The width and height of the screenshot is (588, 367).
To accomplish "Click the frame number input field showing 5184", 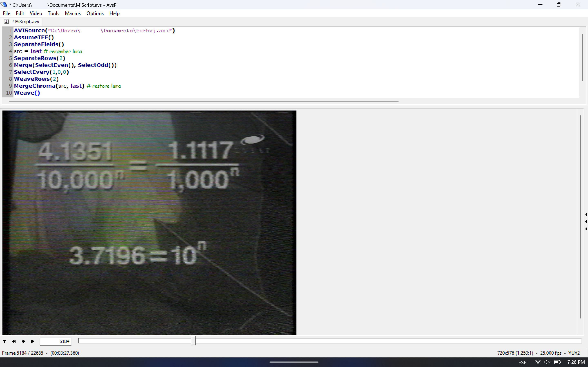I will point(56,341).
